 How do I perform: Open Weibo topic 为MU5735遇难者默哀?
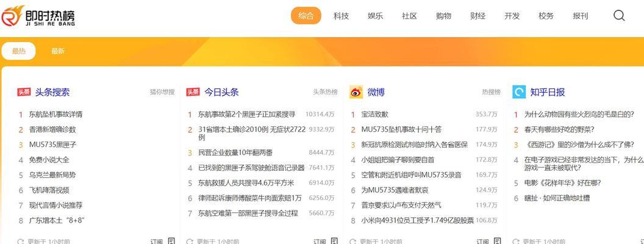395,190
